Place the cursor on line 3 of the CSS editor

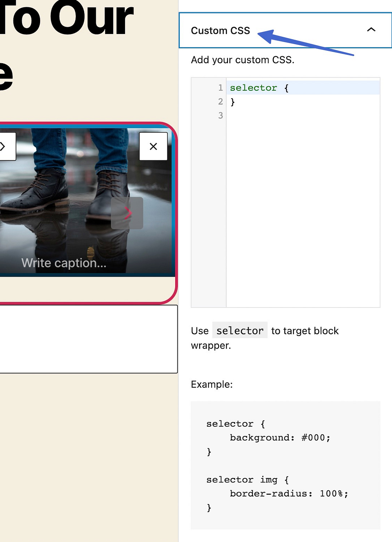coord(253,116)
